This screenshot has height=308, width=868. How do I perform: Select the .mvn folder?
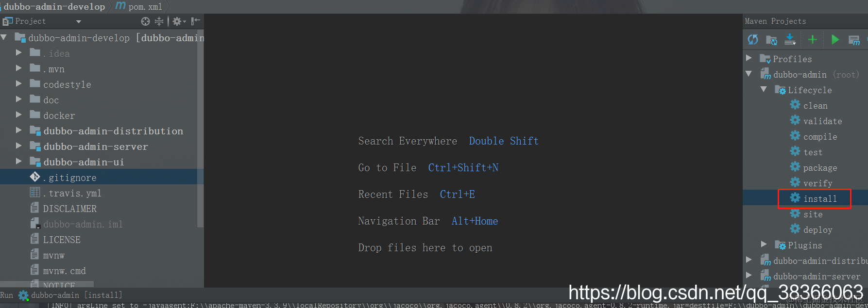point(54,69)
